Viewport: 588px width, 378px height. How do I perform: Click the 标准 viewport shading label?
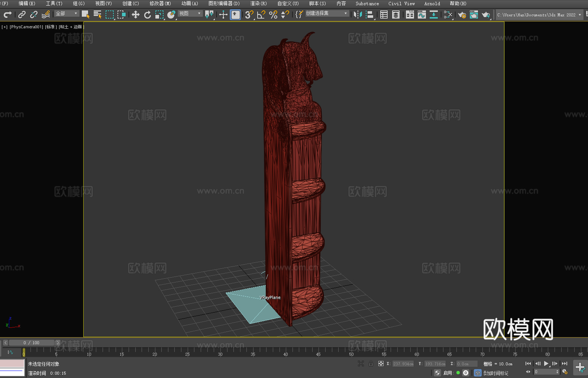[x=51, y=27]
